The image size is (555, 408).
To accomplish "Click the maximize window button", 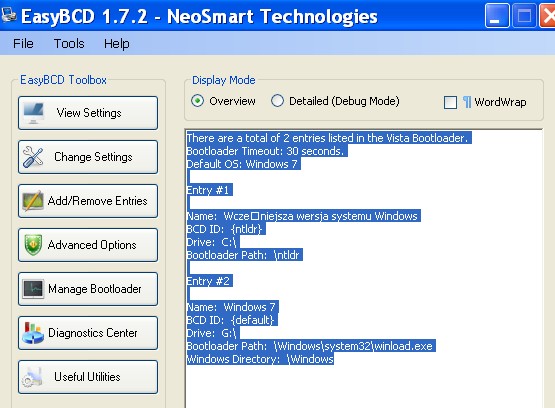I will tap(524, 15).
